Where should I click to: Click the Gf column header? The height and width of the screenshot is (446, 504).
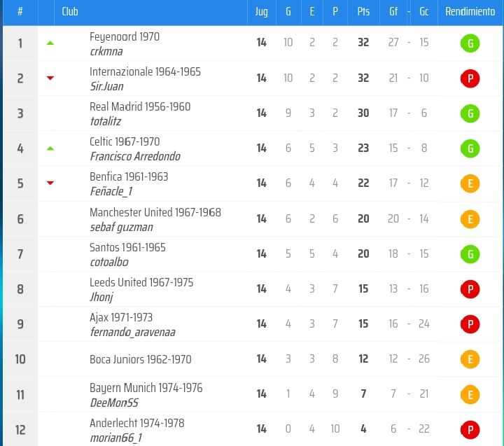[x=393, y=12]
